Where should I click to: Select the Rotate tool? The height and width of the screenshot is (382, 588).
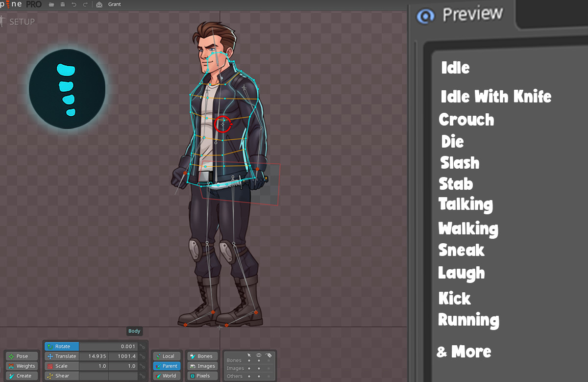pyautogui.click(x=61, y=346)
